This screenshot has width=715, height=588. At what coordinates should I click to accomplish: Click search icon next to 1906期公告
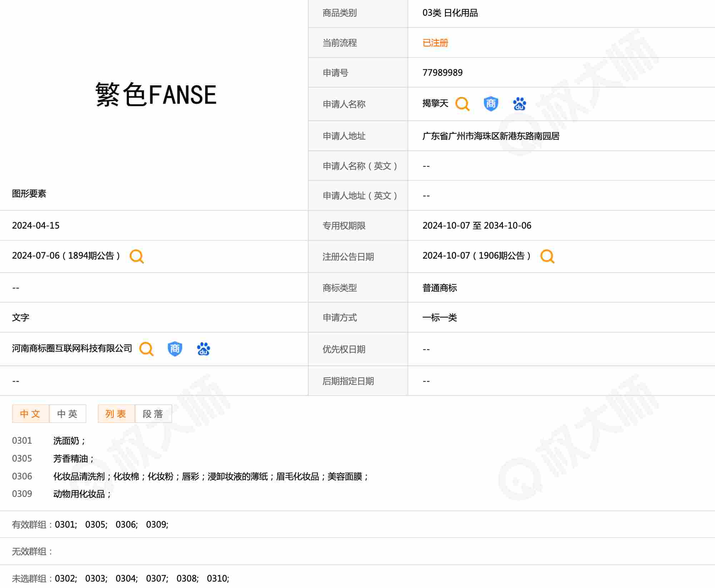point(547,256)
